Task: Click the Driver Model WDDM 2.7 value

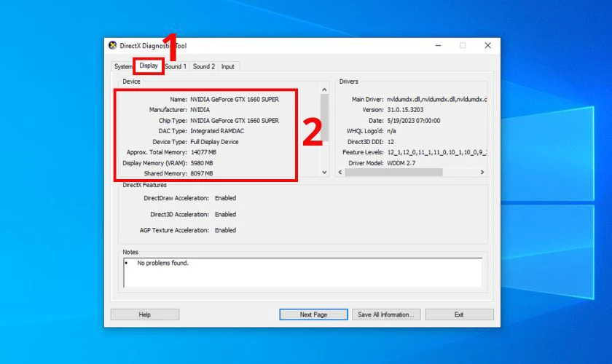Action: (x=401, y=163)
